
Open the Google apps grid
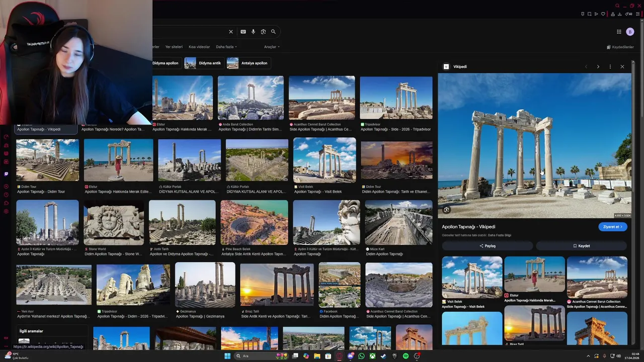[619, 32]
